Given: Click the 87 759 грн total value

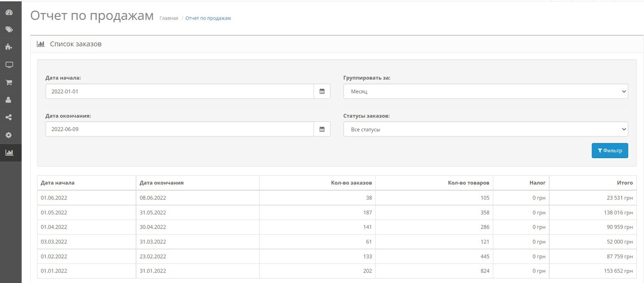Looking at the screenshot, I should coord(620,256).
